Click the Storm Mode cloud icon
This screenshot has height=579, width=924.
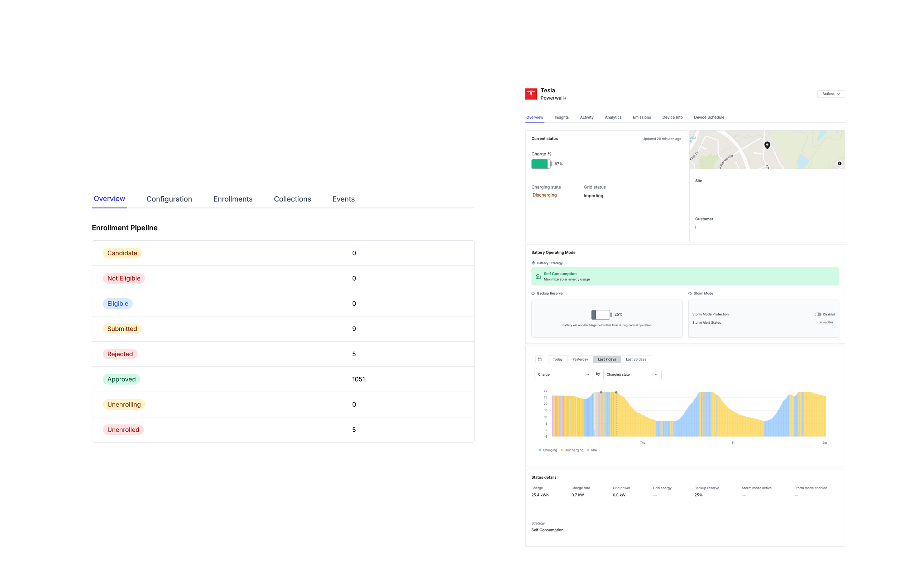pos(690,293)
